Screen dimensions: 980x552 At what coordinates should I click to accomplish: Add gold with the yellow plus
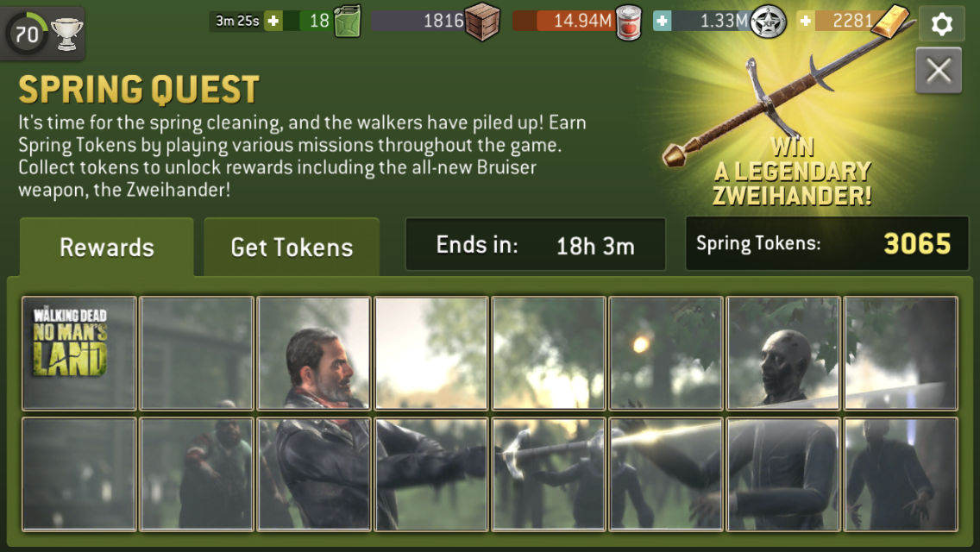pyautogui.click(x=806, y=22)
